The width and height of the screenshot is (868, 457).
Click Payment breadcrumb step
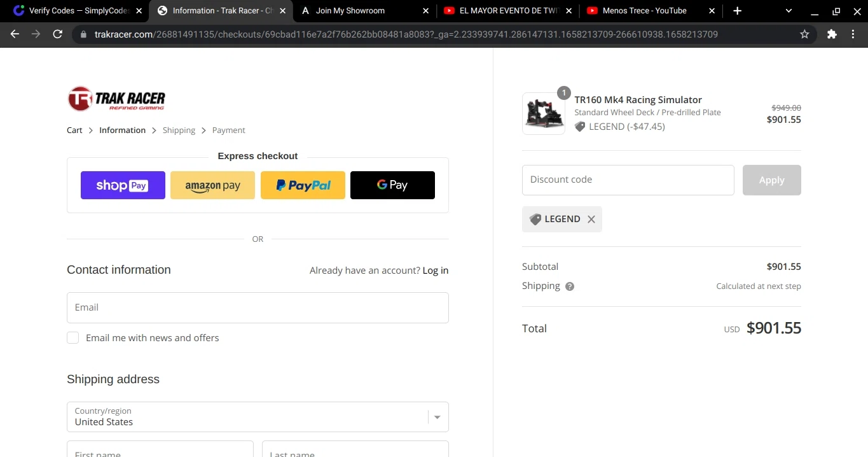pos(228,130)
